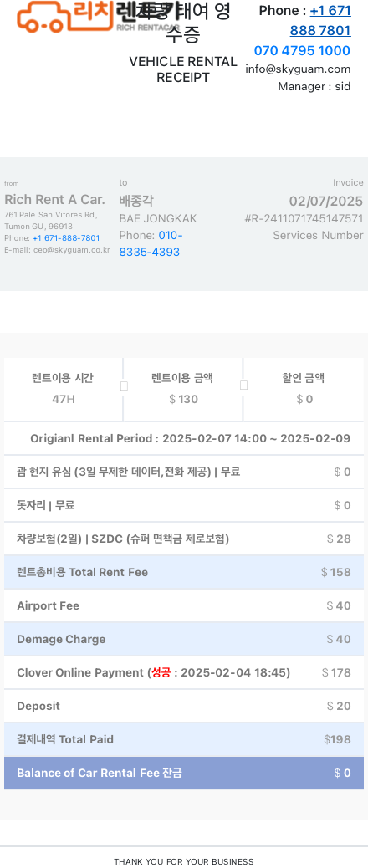Select the Clover Online Payment row
The height and width of the screenshot is (868, 368).
pyautogui.click(x=184, y=672)
